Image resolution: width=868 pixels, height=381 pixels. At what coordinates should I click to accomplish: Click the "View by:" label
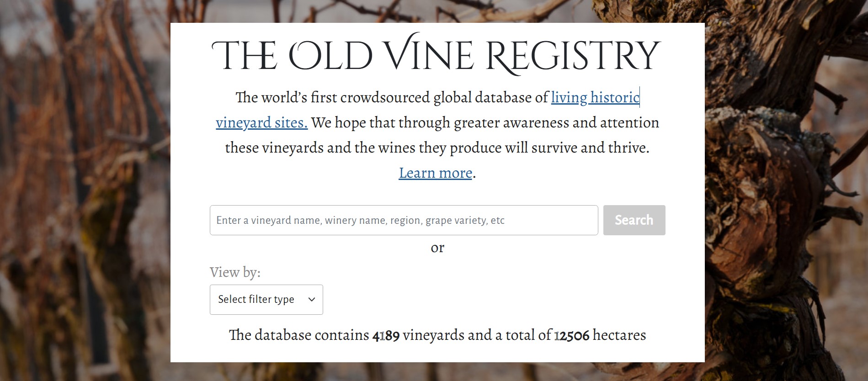(235, 272)
